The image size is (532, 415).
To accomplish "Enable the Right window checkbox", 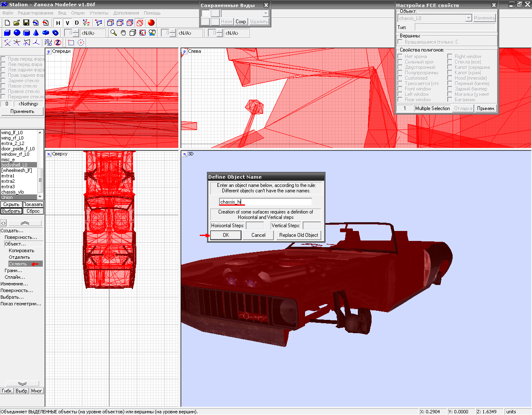I will pyautogui.click(x=450, y=56).
